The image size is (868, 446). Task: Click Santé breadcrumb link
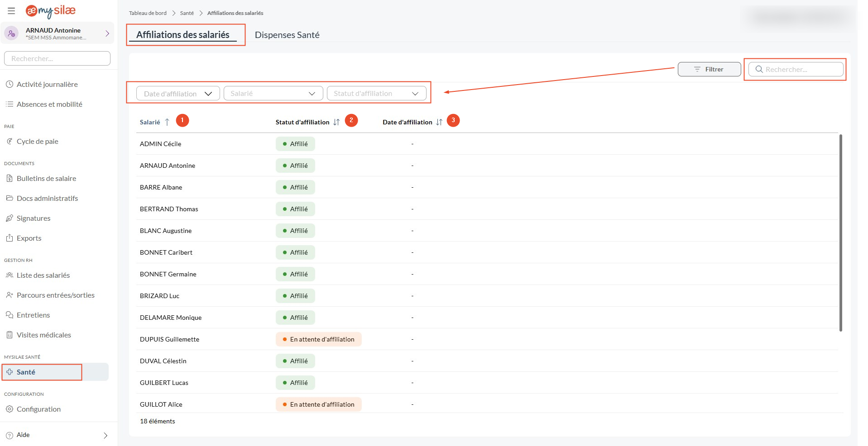187,13
